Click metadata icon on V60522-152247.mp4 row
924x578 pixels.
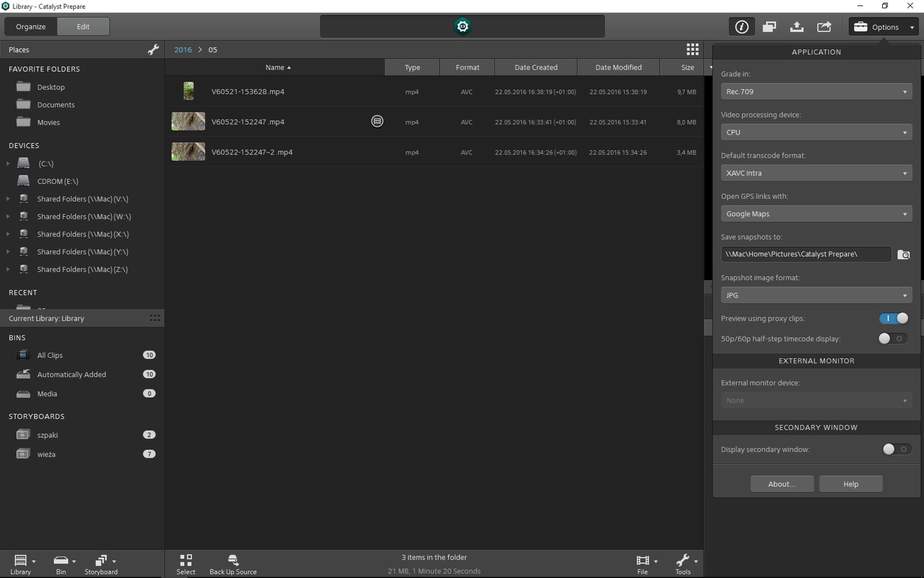pos(377,122)
